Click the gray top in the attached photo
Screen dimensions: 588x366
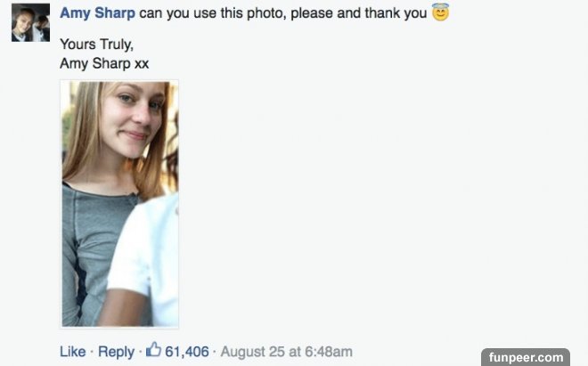(89, 240)
